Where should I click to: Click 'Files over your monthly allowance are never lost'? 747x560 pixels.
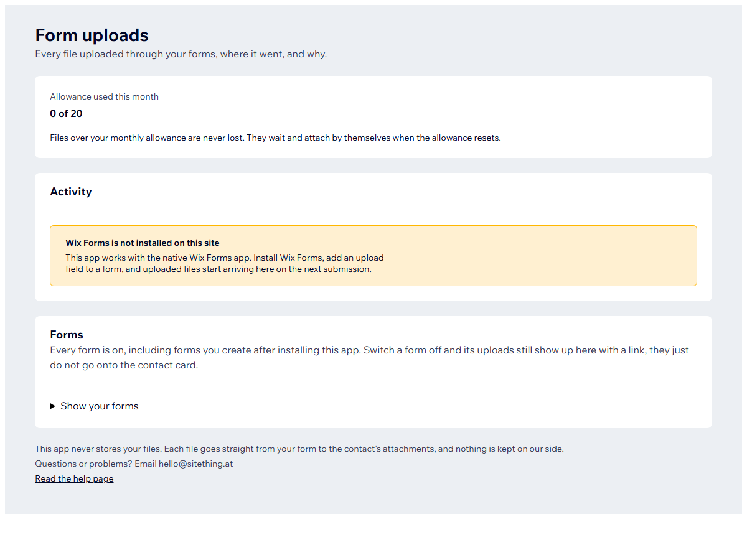pos(275,138)
